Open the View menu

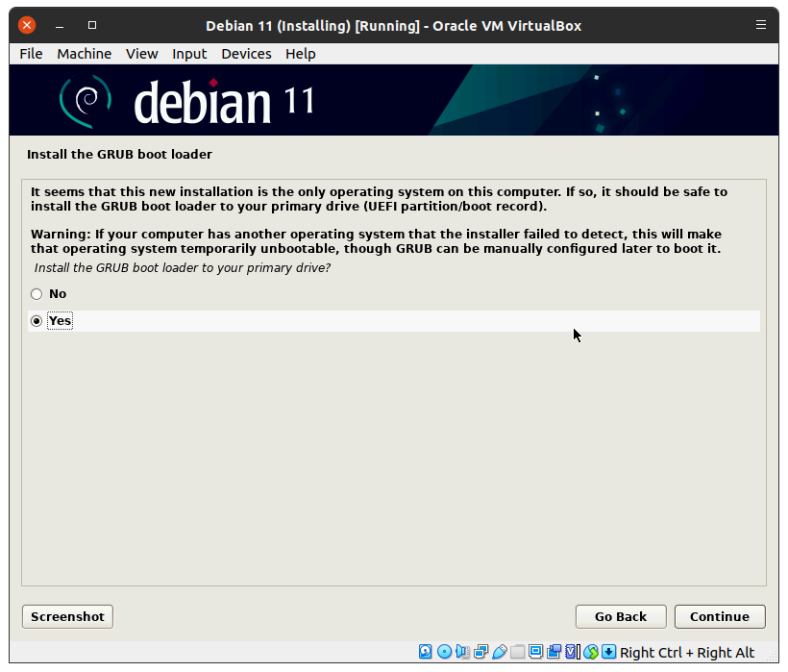pos(141,54)
